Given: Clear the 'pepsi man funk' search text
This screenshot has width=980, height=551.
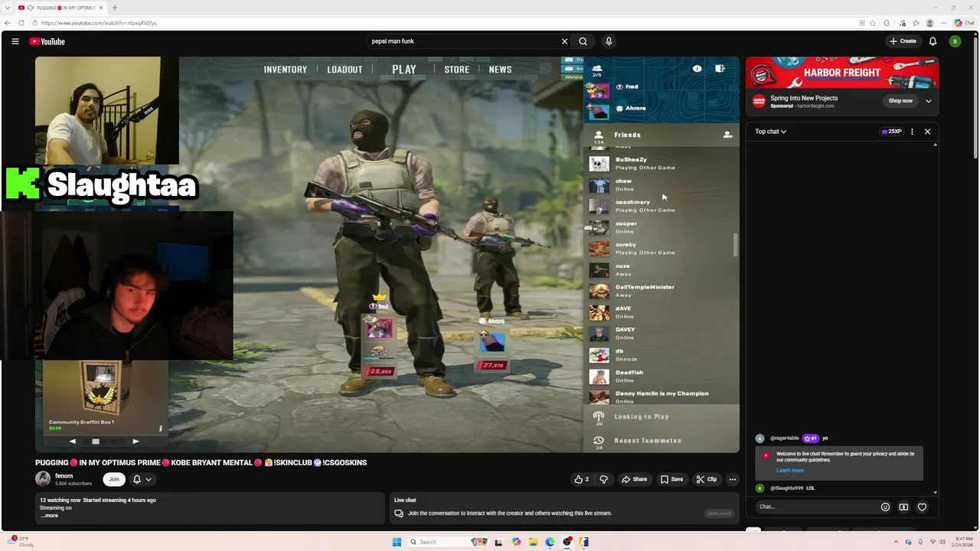Looking at the screenshot, I should pos(564,41).
